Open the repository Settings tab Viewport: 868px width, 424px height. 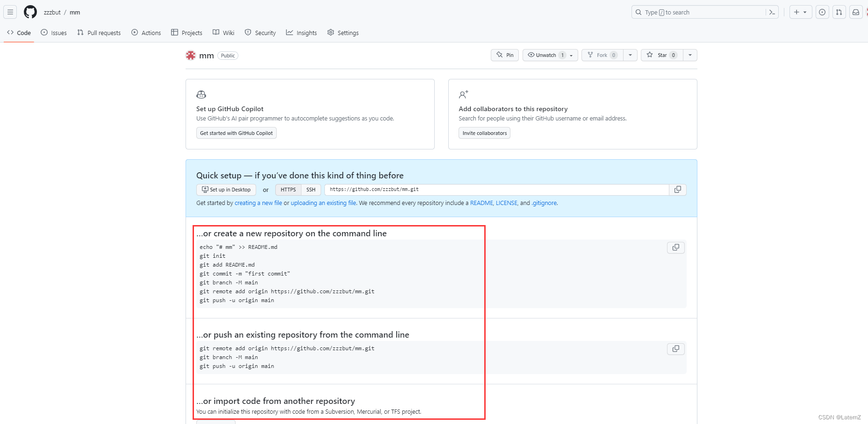click(343, 33)
